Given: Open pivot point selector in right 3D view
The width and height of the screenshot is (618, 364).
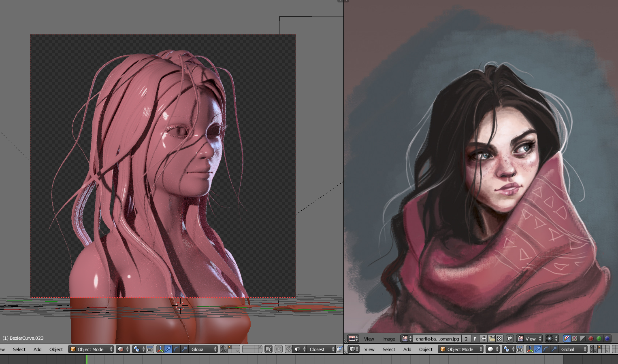Looking at the screenshot, I should [x=508, y=349].
